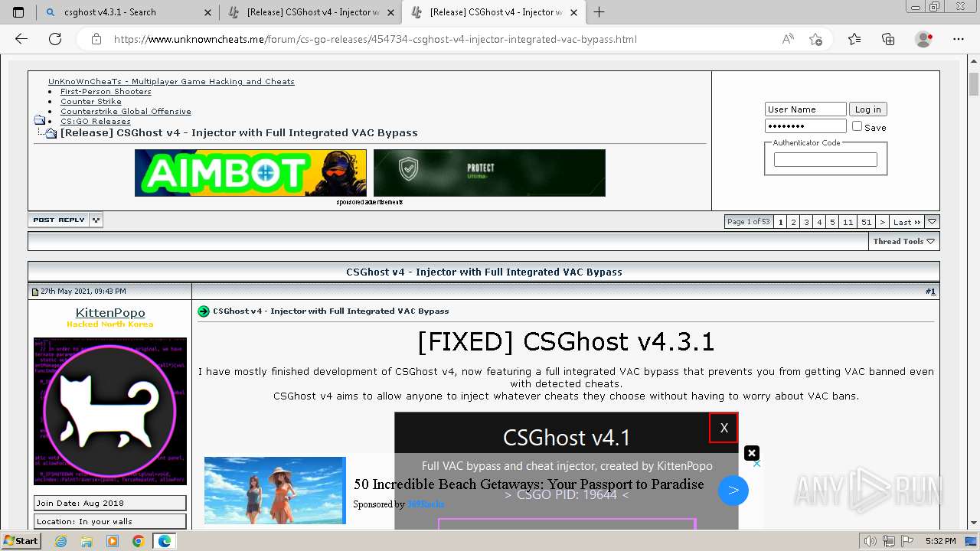Go to next page with > link

883,222
